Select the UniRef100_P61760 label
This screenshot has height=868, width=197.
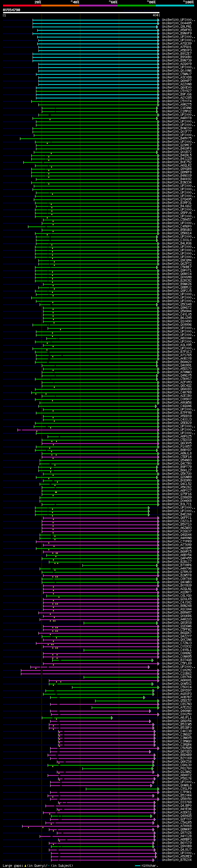176,768
